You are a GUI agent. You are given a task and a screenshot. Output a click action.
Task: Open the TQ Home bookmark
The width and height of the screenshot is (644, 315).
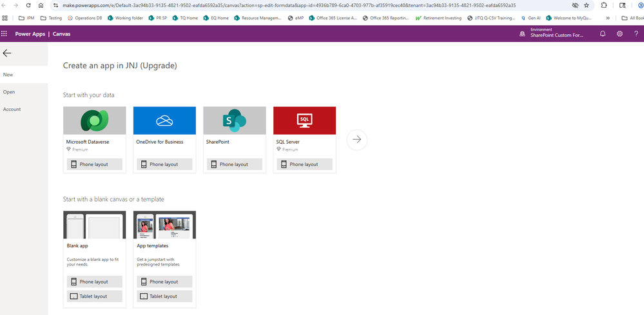185,18
